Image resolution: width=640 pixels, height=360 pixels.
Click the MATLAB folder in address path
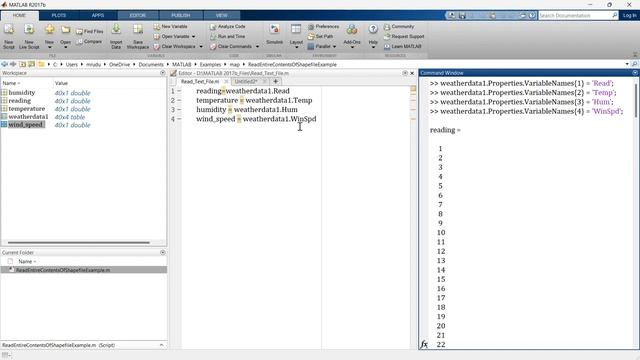click(x=181, y=64)
